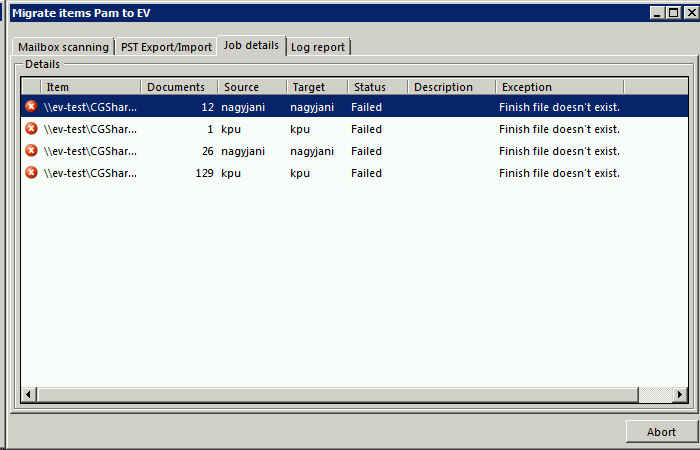Click the Target column header

click(316, 87)
